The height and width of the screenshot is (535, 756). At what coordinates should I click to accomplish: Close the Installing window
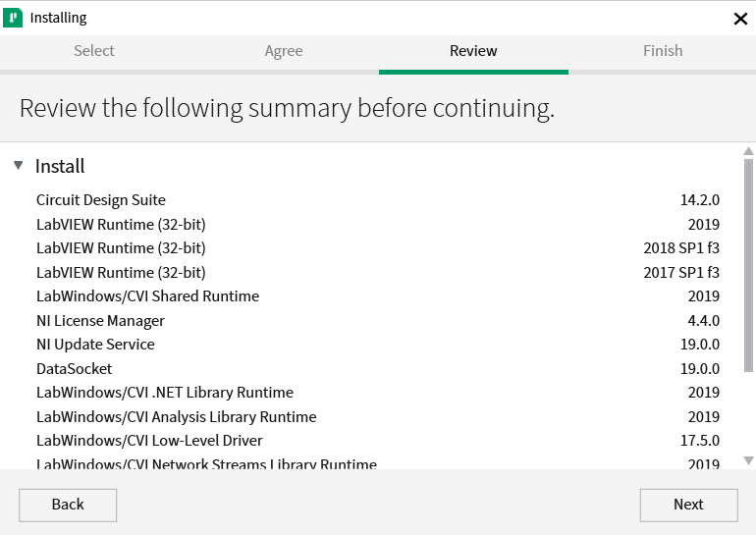click(740, 19)
